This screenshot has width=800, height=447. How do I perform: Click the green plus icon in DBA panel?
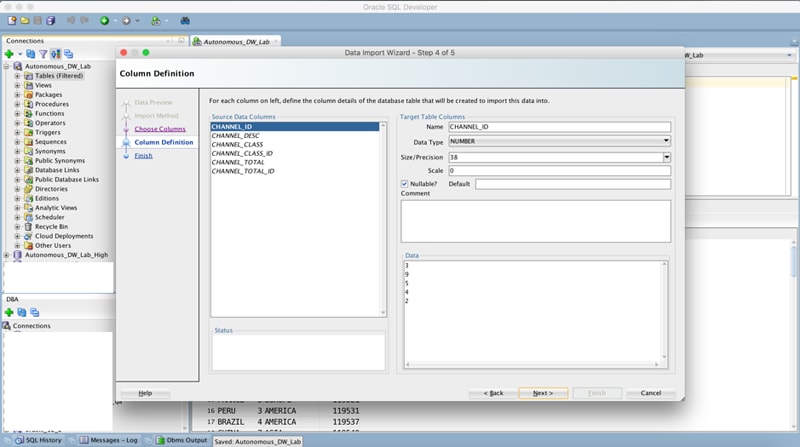(x=9, y=312)
